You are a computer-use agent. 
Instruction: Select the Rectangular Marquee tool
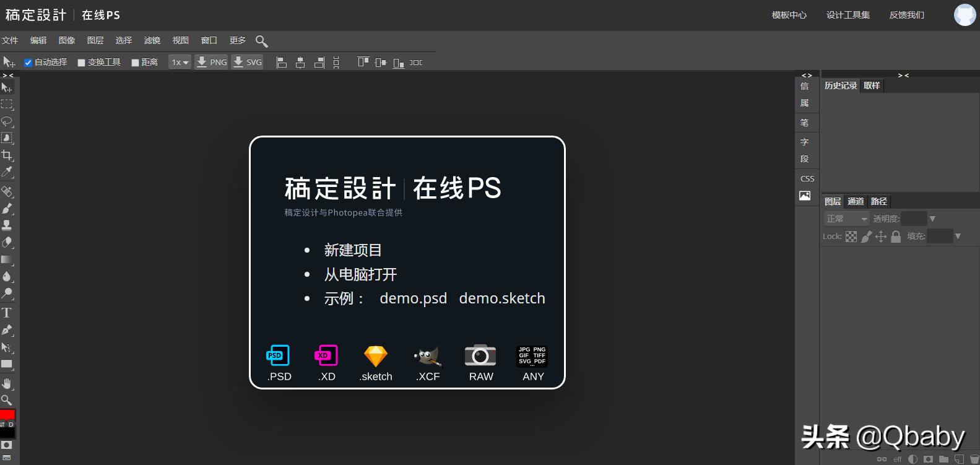(x=7, y=105)
